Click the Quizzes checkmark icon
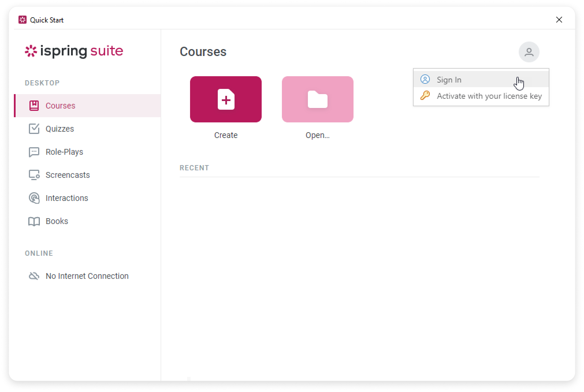 click(x=34, y=129)
